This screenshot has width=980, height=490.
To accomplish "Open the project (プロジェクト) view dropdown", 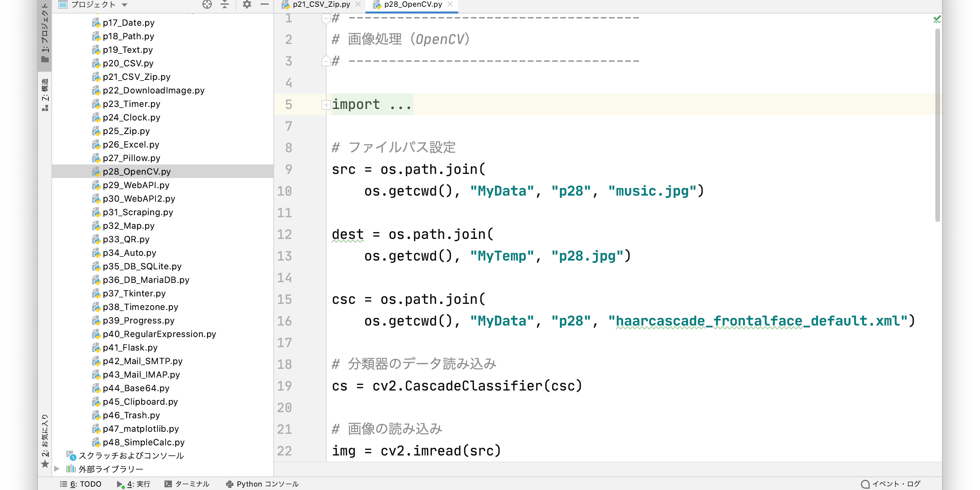I will [125, 5].
